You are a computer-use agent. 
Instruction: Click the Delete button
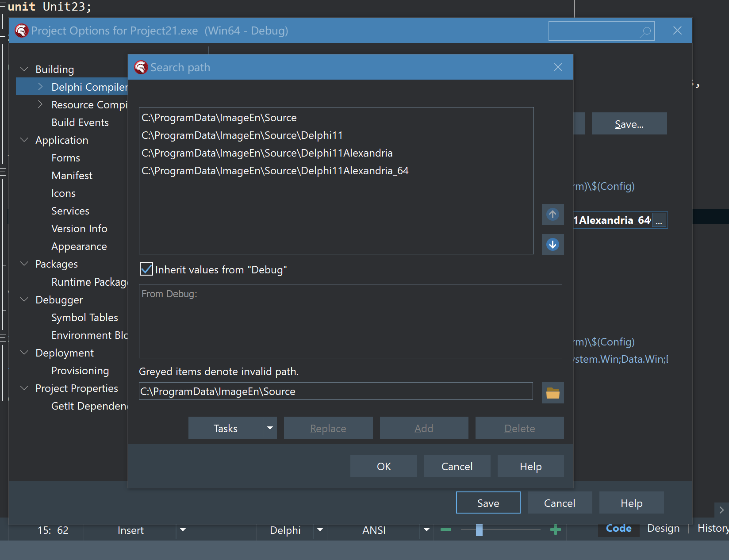[520, 428]
